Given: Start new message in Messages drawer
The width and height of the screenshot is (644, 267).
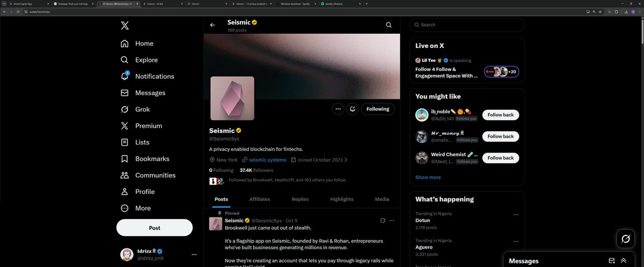Looking at the screenshot, I should click(x=612, y=261).
